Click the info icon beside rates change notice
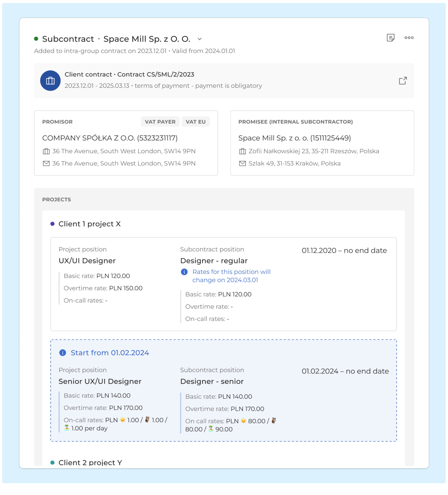448x495 pixels. point(184,272)
